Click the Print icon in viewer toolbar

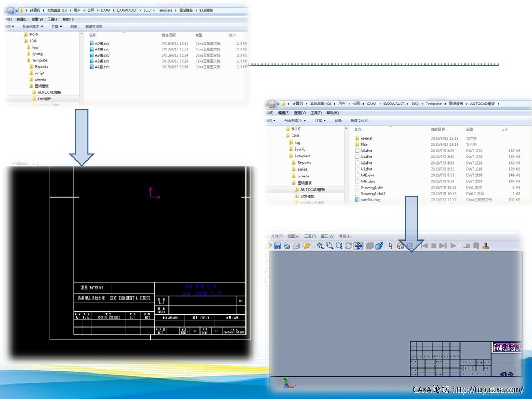(x=287, y=245)
